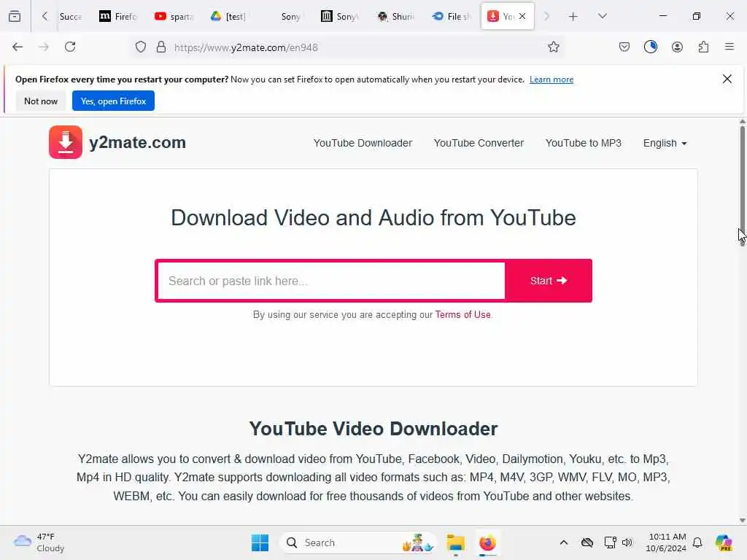Open Firefox account menu
Screen dimensions: 747x560
677,47
